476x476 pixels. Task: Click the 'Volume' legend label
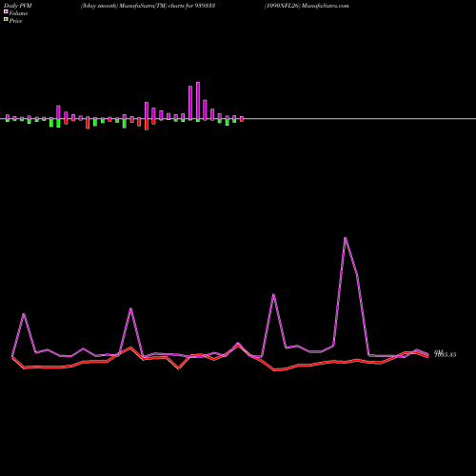(x=18, y=13)
